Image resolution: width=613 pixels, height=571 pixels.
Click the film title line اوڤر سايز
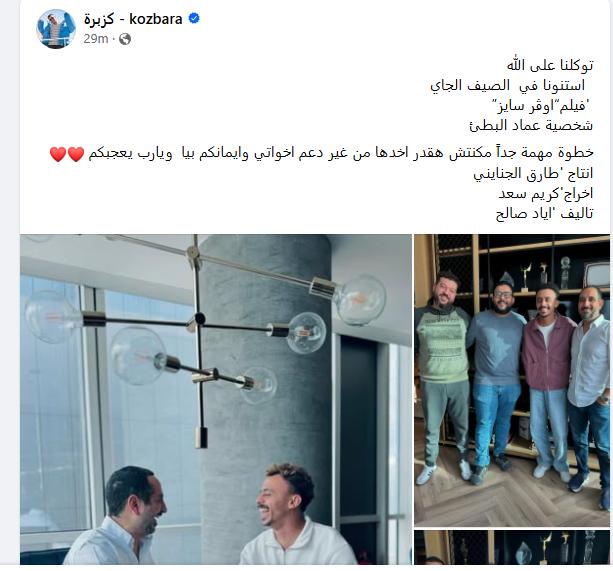pos(543,106)
